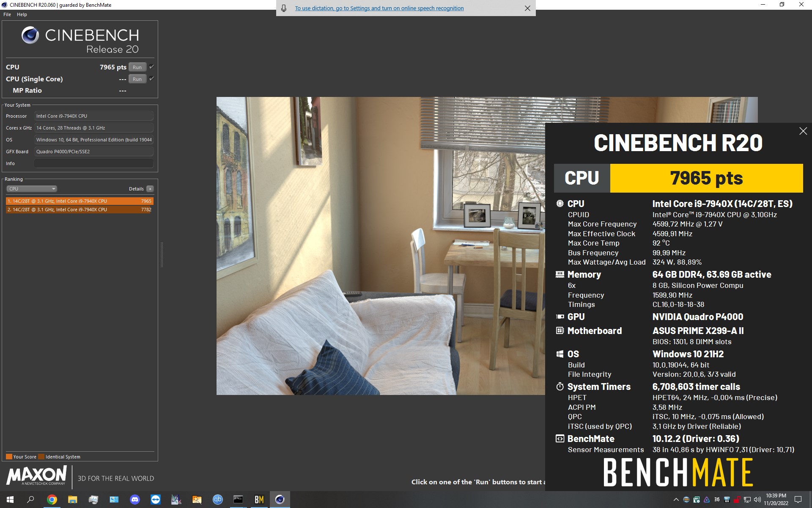Image resolution: width=812 pixels, height=508 pixels.
Task: Open the photo wizard taskbar app
Action: tap(197, 500)
